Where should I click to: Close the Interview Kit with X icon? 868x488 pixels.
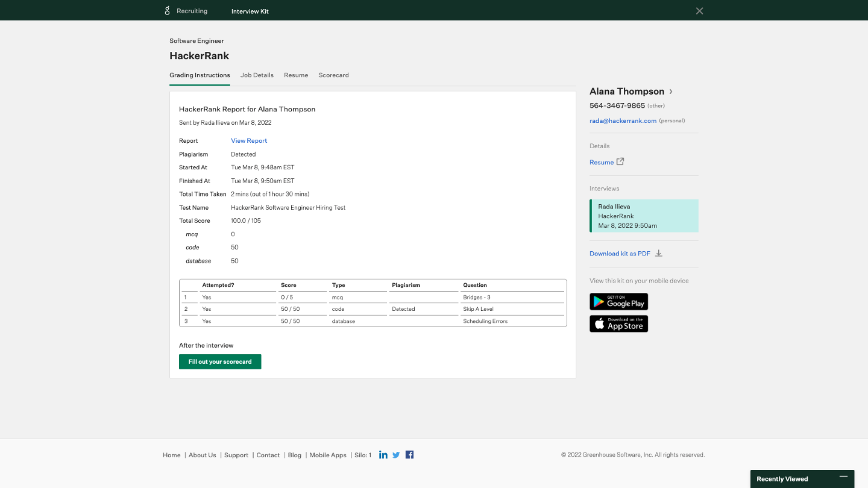[x=699, y=11]
